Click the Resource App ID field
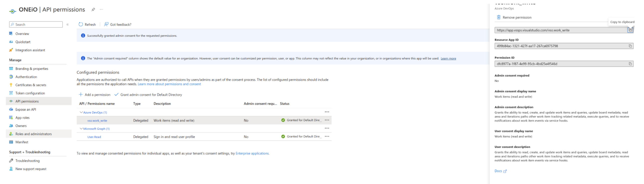Image resolution: width=644 pixels, height=184 pixels. click(564, 46)
